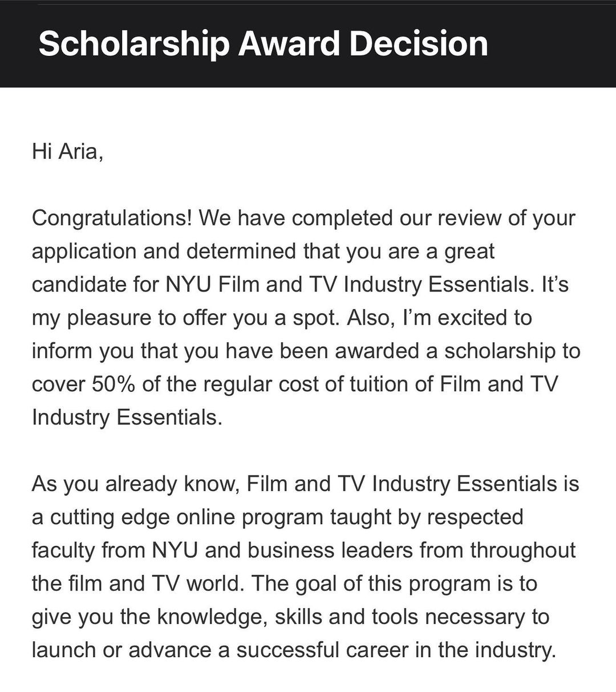Click the 'Hi Aria,' greeting line
Screen dimensions: 616x692
click(67, 151)
